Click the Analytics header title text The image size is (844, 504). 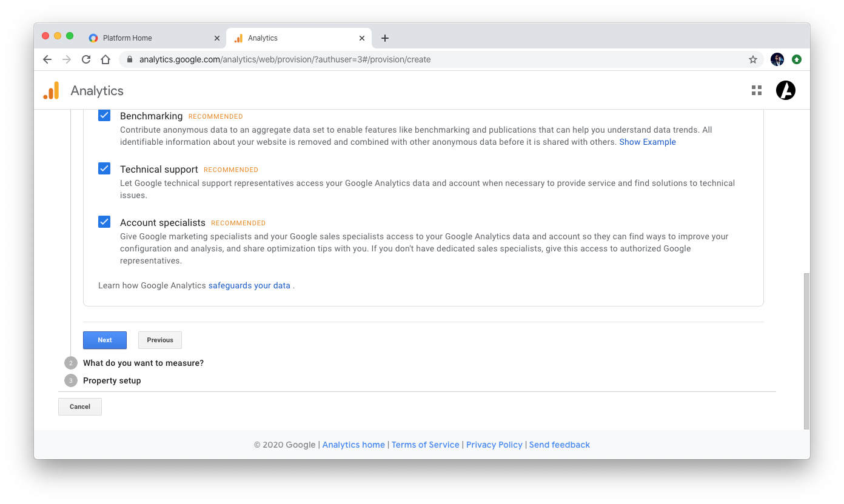tap(97, 91)
